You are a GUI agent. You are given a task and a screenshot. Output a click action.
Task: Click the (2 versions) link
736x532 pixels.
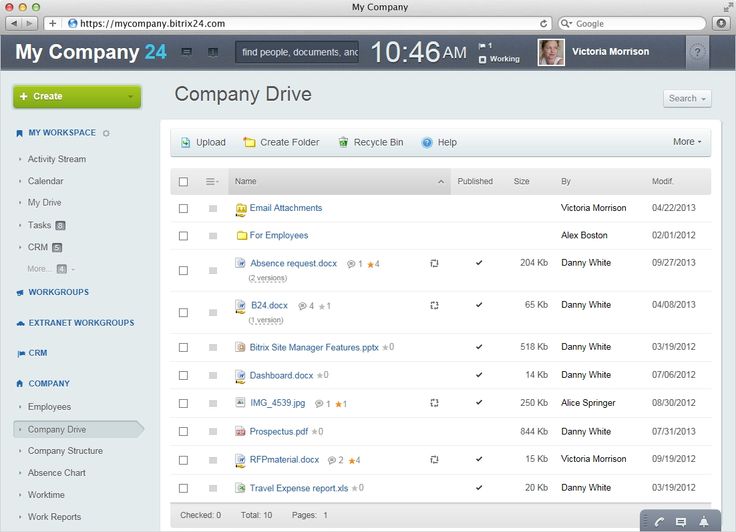pos(268,278)
